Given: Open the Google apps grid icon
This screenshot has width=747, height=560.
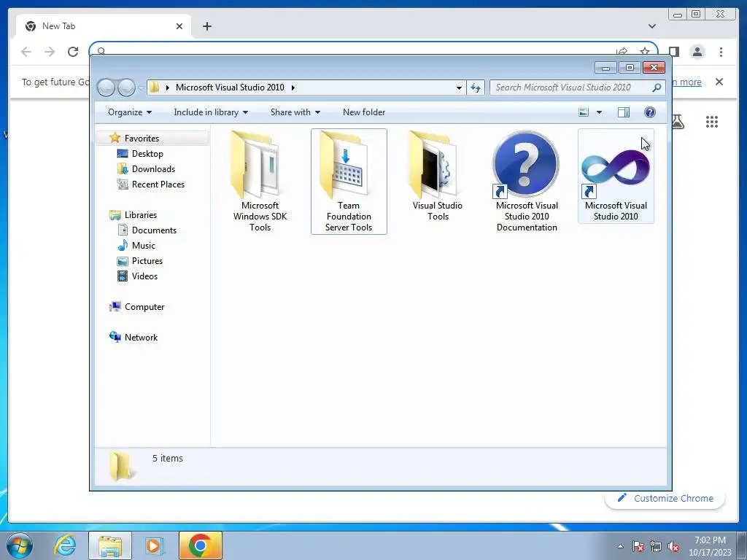Looking at the screenshot, I should pos(712,122).
